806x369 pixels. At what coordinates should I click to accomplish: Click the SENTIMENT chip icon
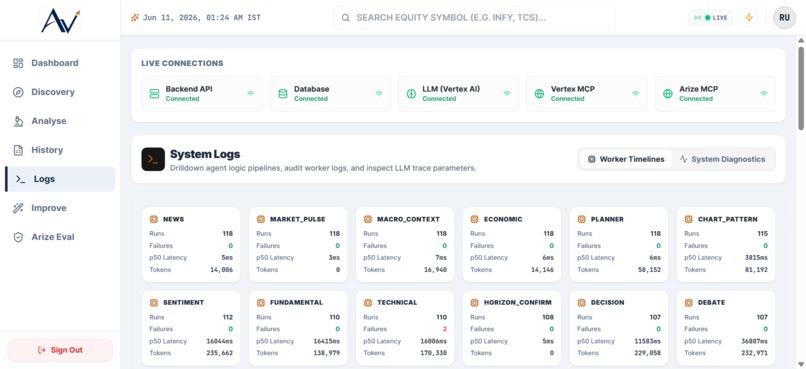point(154,303)
